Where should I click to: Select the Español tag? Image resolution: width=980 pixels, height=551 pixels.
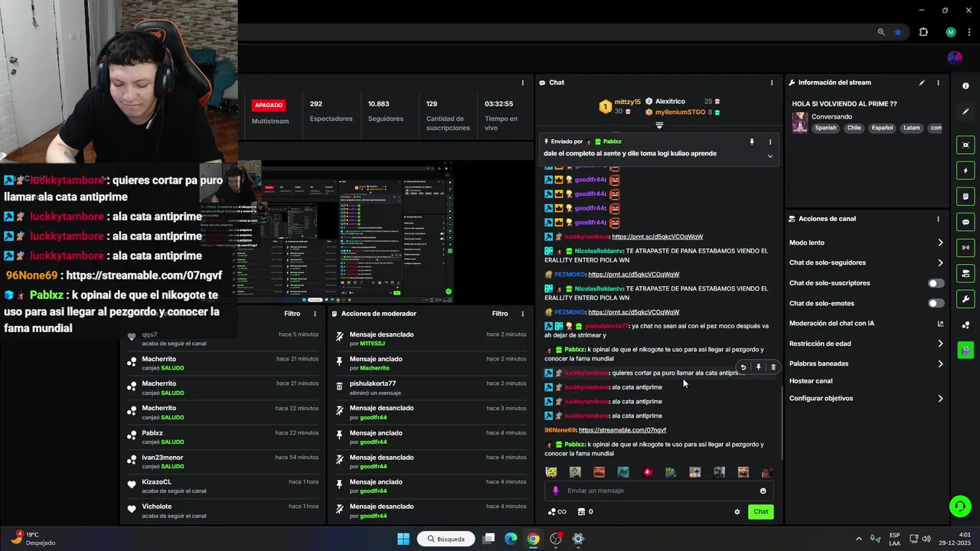point(882,128)
